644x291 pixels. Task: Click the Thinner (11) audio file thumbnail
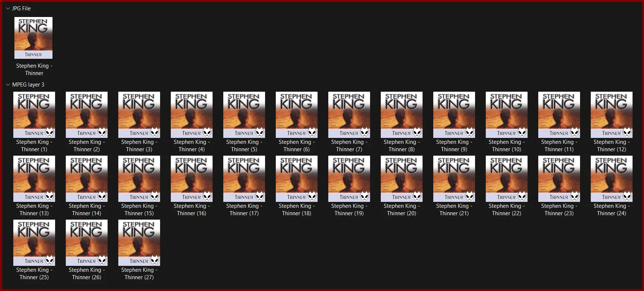tap(559, 115)
